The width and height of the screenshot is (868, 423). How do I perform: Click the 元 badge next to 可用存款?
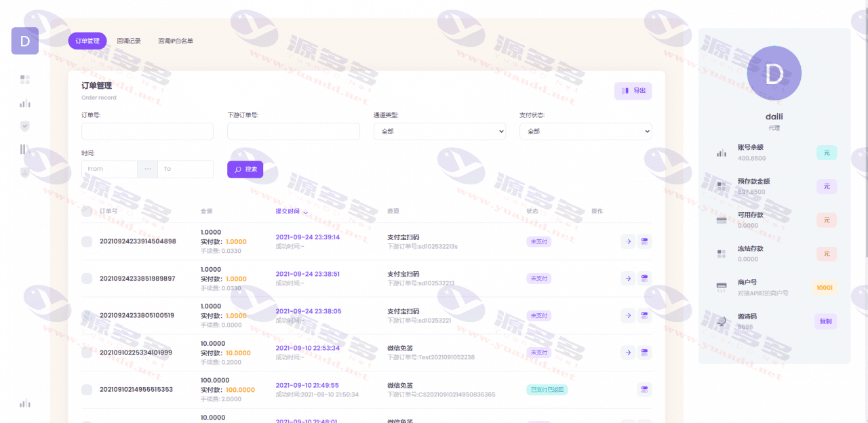coord(827,220)
